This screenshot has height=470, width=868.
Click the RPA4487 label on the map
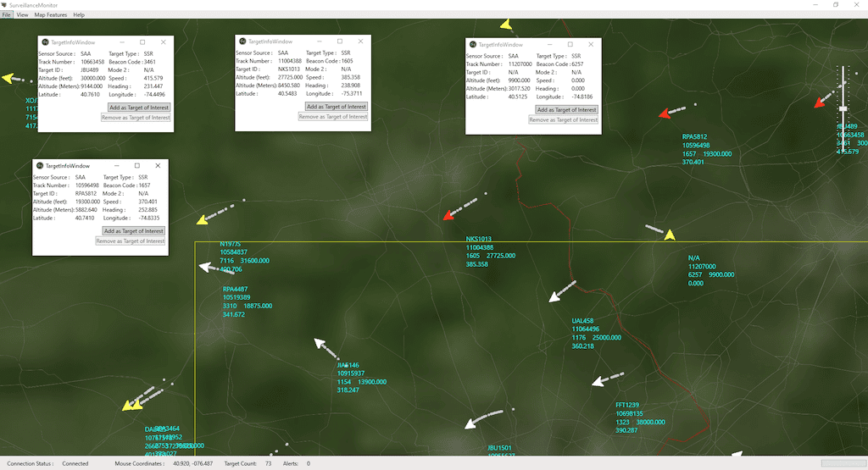point(236,289)
